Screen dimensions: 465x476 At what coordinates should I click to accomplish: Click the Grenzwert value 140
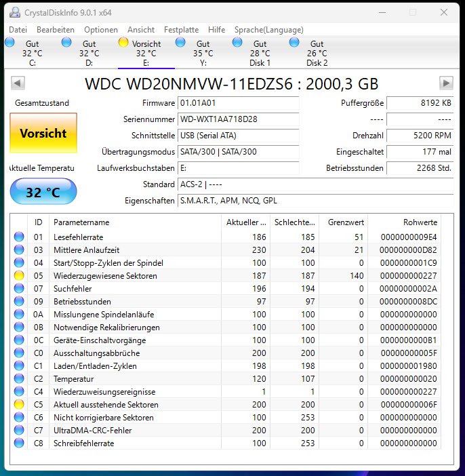[357, 276]
